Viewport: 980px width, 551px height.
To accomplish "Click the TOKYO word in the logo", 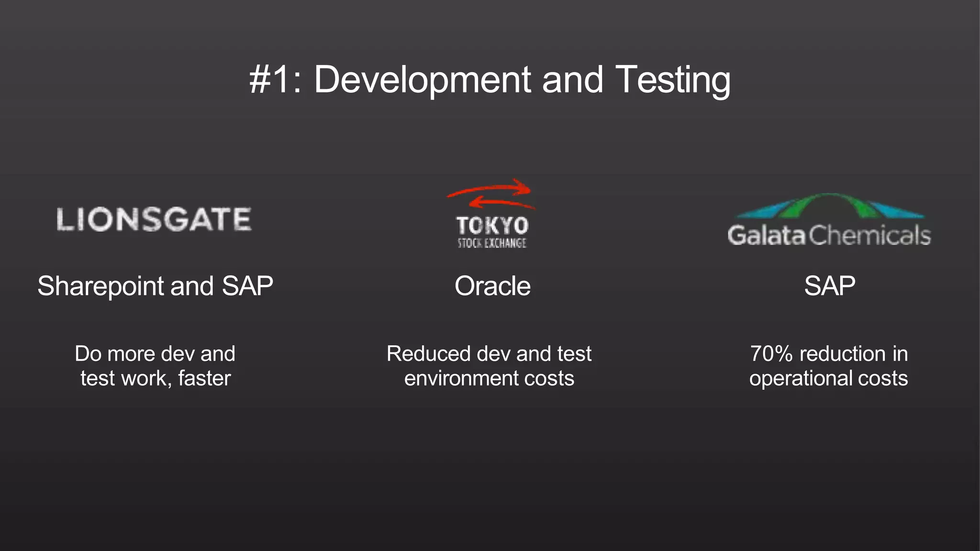I will pos(492,225).
